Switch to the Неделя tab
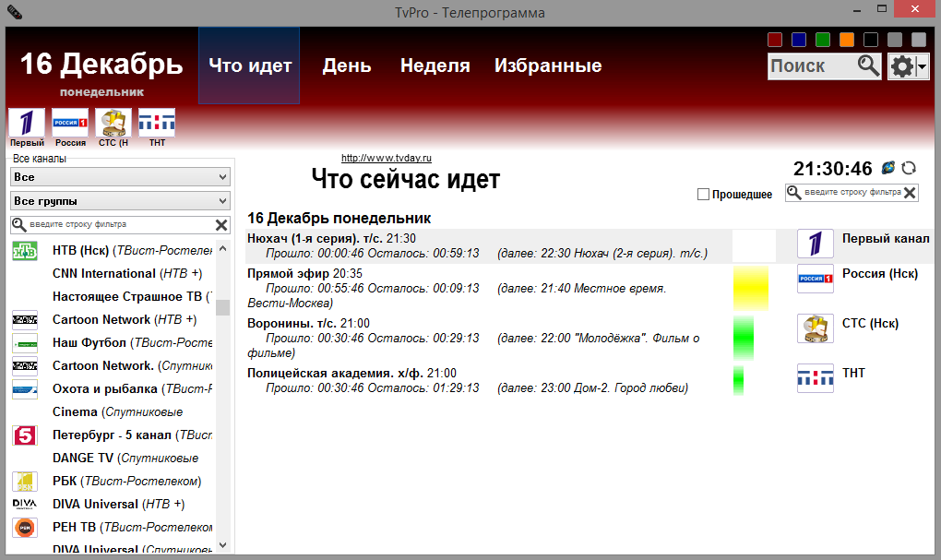The height and width of the screenshot is (560, 941). point(434,66)
